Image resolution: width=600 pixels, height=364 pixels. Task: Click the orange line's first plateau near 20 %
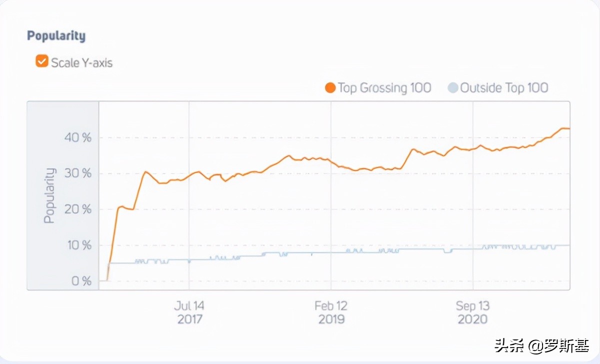(125, 208)
